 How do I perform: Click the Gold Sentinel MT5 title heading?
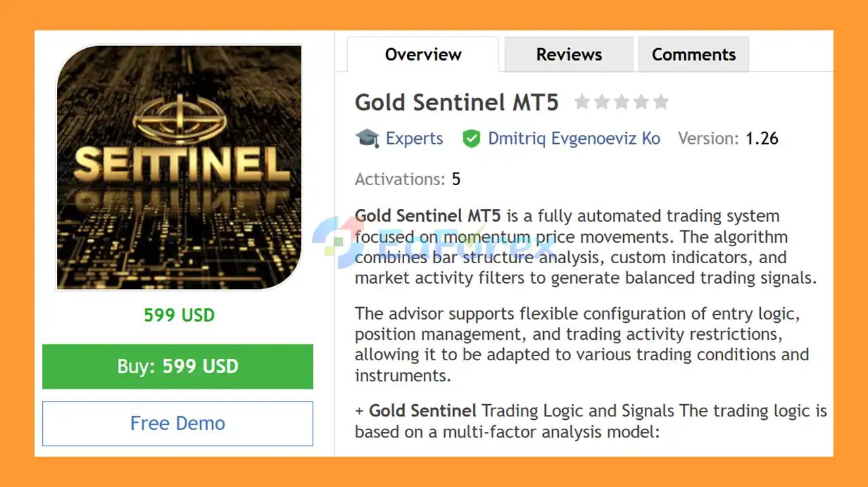[x=456, y=102]
